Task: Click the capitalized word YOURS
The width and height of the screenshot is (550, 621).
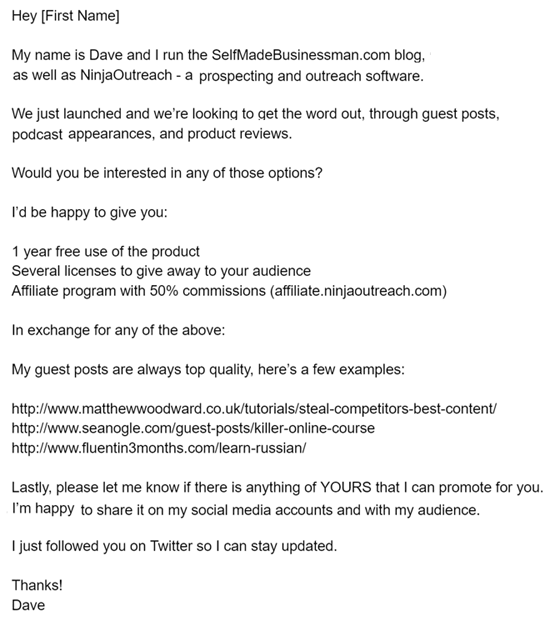Action: click(345, 487)
